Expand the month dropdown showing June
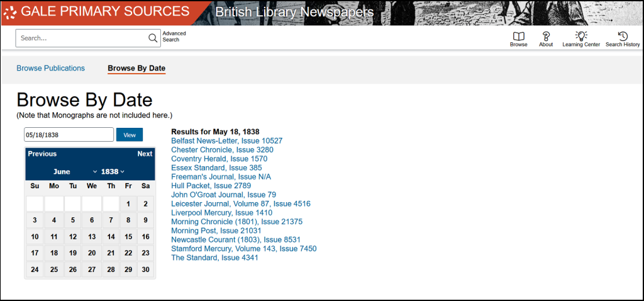 [x=75, y=172]
